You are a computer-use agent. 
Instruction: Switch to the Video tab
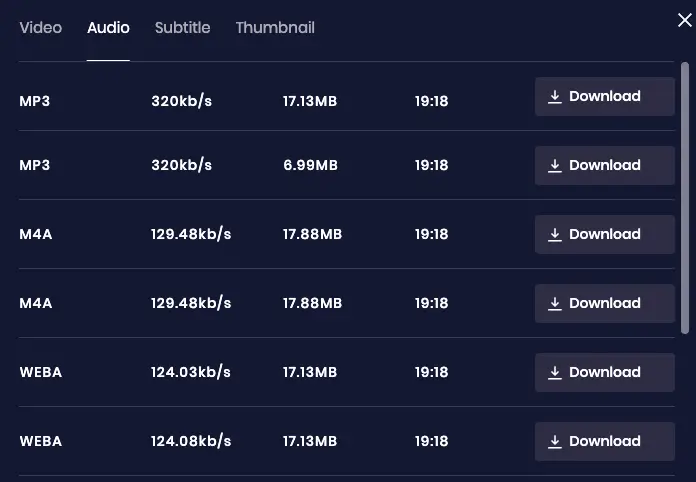click(41, 28)
